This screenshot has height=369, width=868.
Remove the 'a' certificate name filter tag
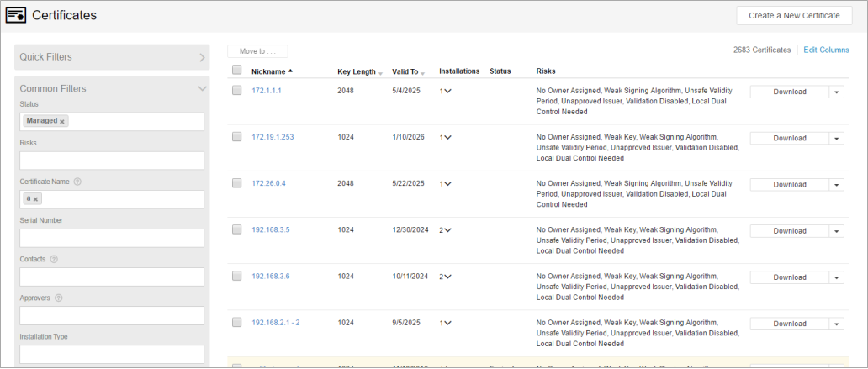pyautogui.click(x=35, y=199)
